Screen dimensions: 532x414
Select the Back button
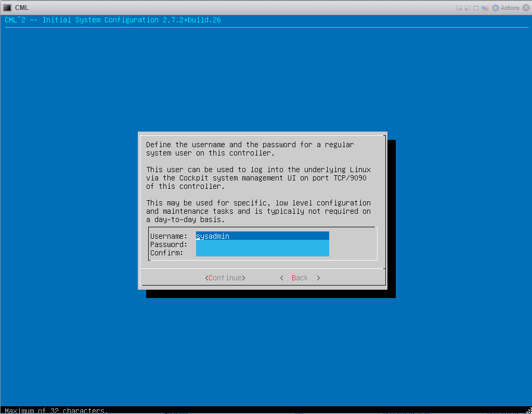tap(300, 278)
